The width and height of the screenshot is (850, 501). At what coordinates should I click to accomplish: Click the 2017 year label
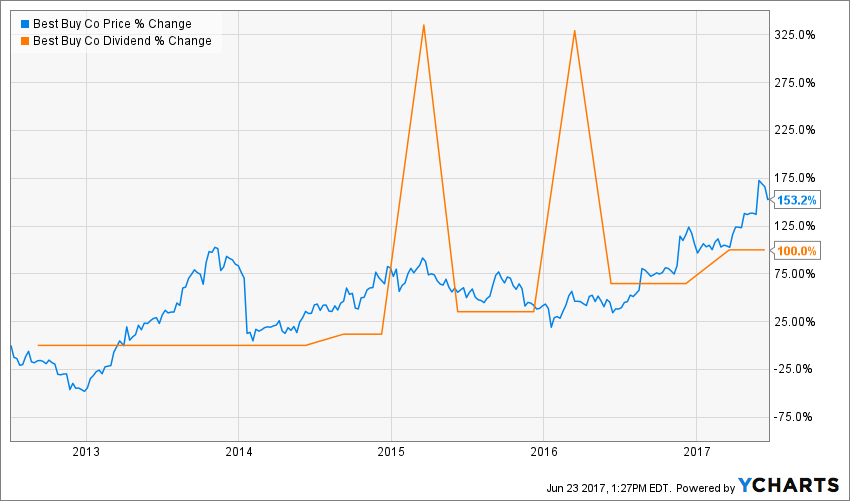tap(696, 452)
